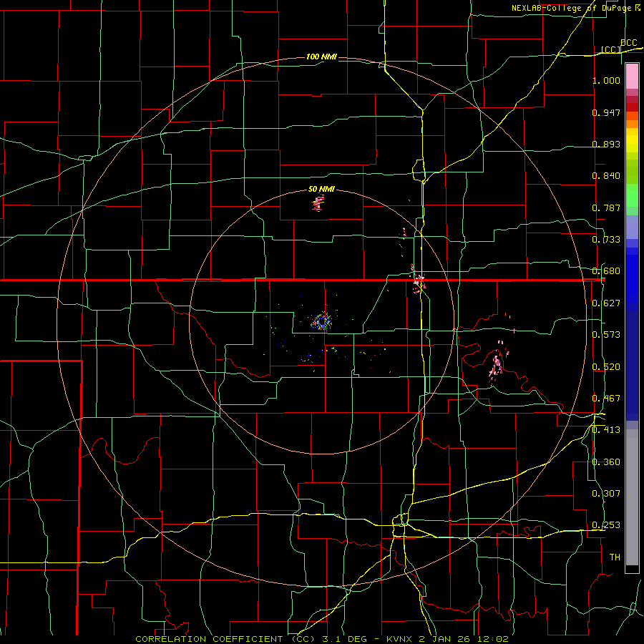
Task: Select the 0.733 legend value
Action: [606, 240]
